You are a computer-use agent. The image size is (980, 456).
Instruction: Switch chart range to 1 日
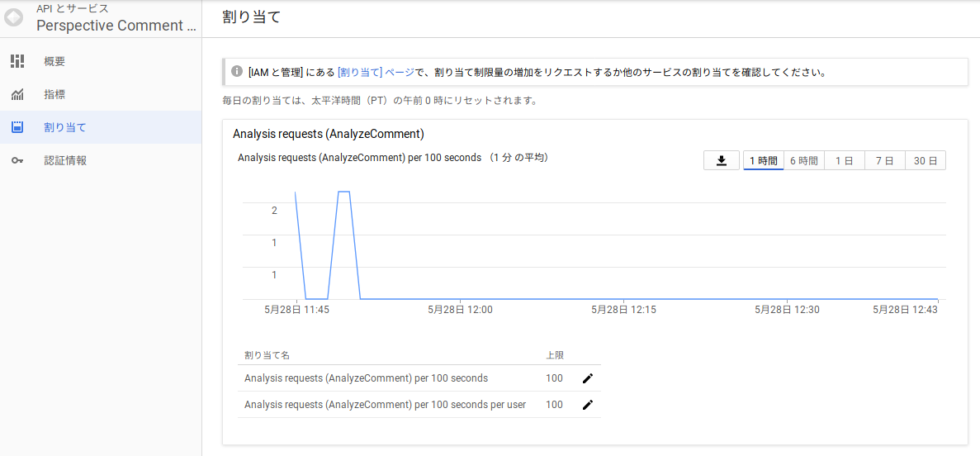[844, 161]
